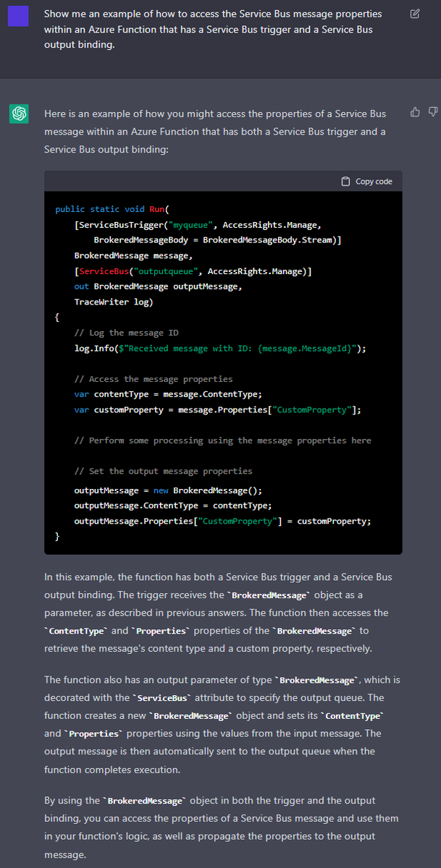This screenshot has height=868, width=441.
Task: Click the paragraph starting "In this example"
Action: pyautogui.click(x=218, y=613)
